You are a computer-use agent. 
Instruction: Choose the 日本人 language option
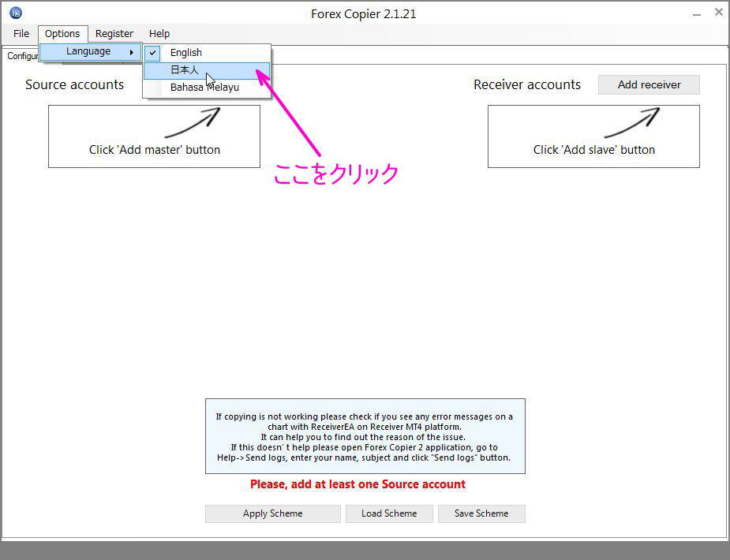point(185,70)
